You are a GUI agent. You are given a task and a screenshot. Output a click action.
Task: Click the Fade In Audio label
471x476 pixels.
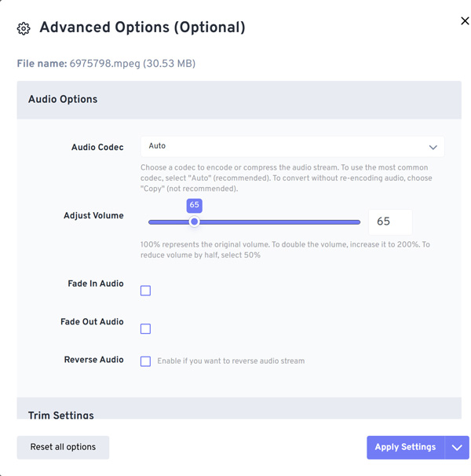[96, 284]
